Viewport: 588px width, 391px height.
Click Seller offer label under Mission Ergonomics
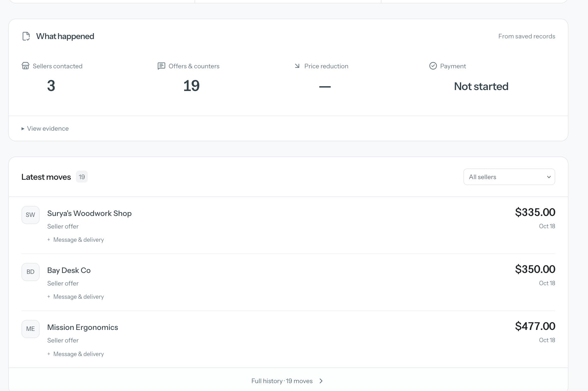pyautogui.click(x=63, y=340)
